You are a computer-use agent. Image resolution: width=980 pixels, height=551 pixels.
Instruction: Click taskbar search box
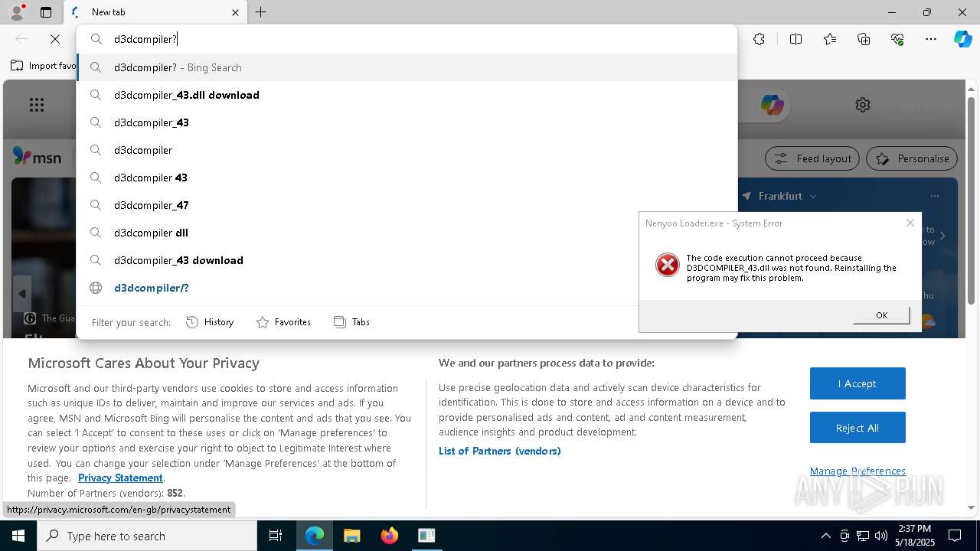click(x=147, y=536)
